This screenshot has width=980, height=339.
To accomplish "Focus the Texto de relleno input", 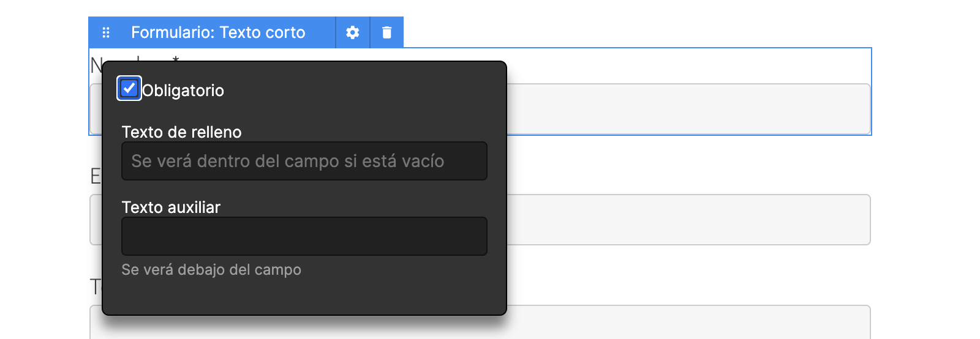I will coord(304,161).
